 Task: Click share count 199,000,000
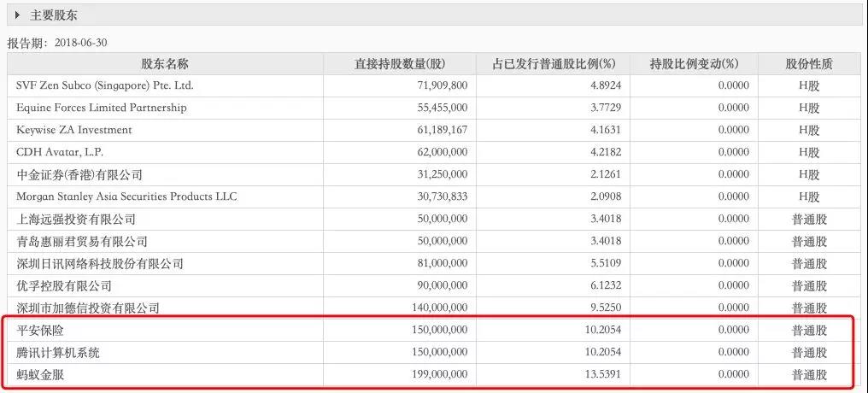(x=439, y=375)
